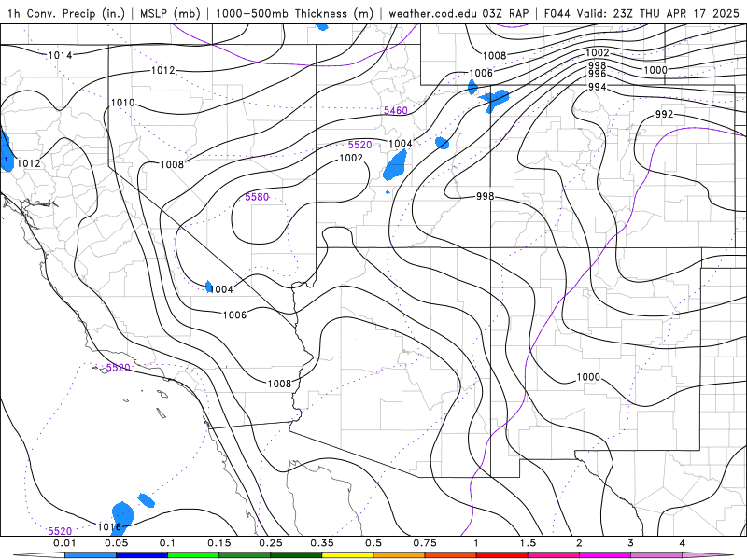Viewport: 747px width, 560px height.
Task: Select the dark blue 0.05–0.1 legend swatch
Action: click(142, 555)
